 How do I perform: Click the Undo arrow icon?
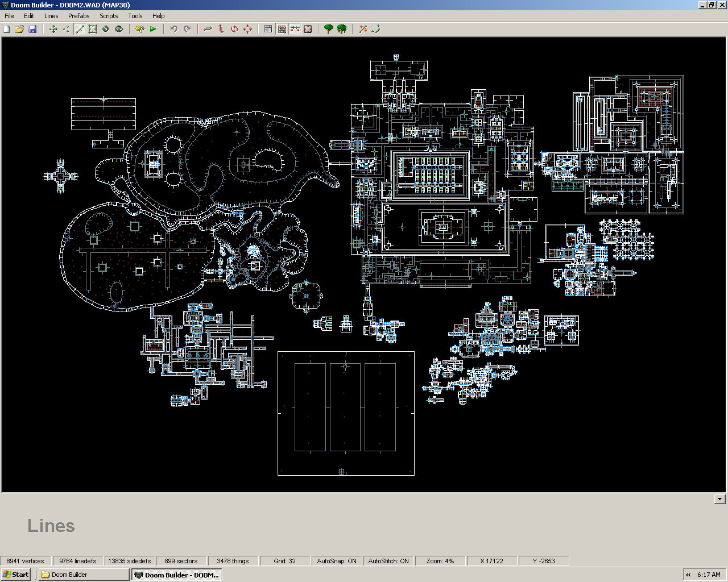174,29
